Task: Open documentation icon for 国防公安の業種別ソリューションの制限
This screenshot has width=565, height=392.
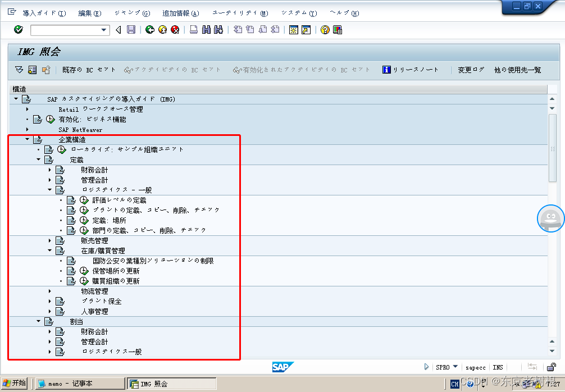Action: 71,261
